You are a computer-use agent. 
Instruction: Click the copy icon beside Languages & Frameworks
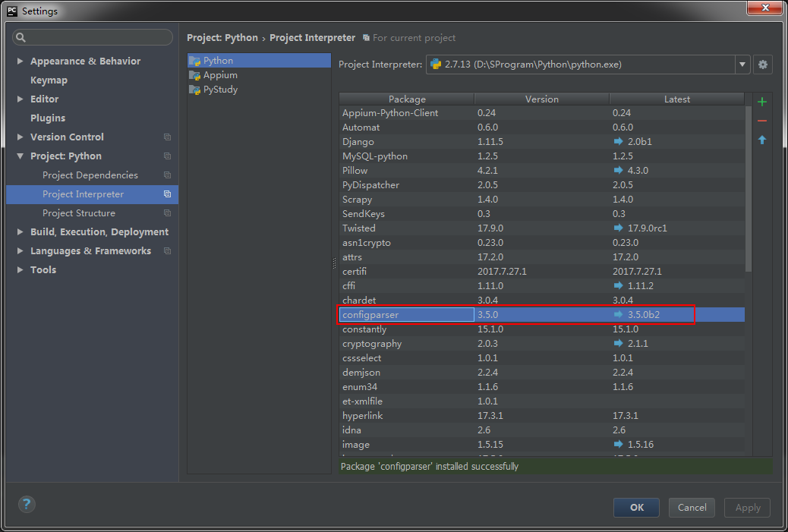(167, 250)
